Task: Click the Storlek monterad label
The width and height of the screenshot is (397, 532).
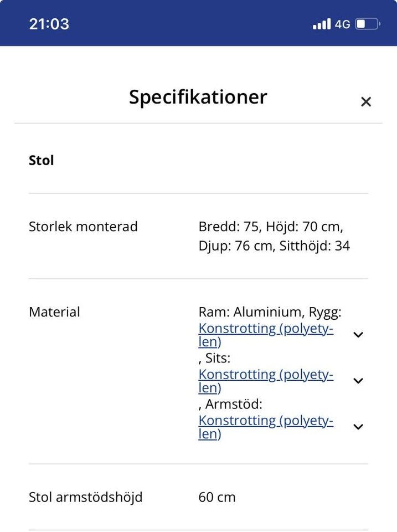Action: pos(83,227)
